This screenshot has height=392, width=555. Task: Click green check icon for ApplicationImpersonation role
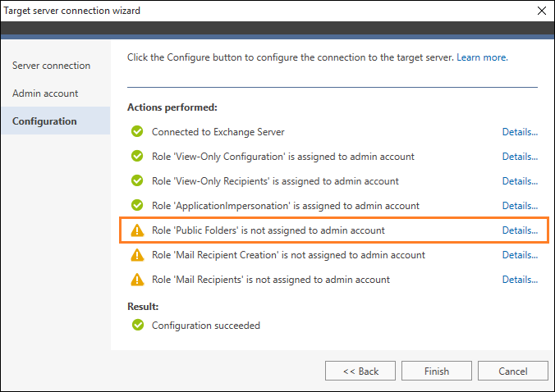tap(137, 205)
